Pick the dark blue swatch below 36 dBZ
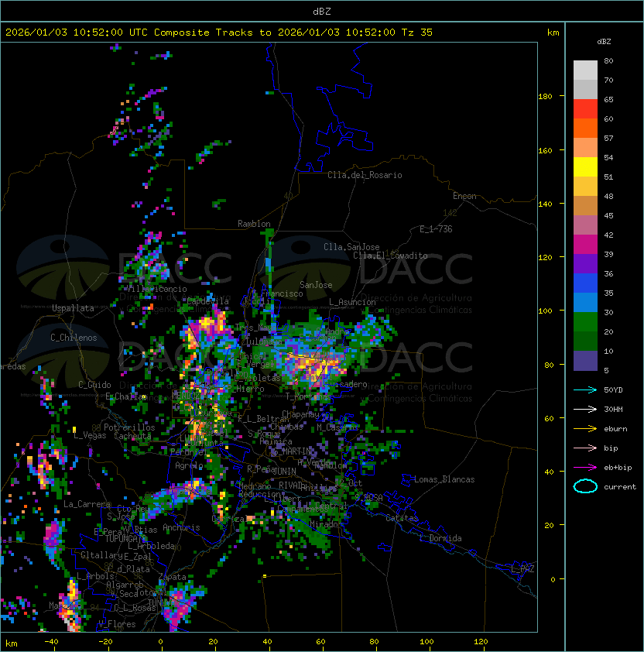Viewport: 644px width, 652px height. pyautogui.click(x=585, y=283)
